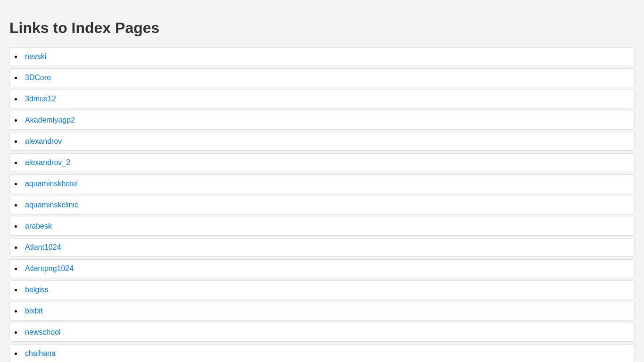Image resolution: width=644 pixels, height=362 pixels.
Task: Click the alexandrov link
Action: point(43,141)
